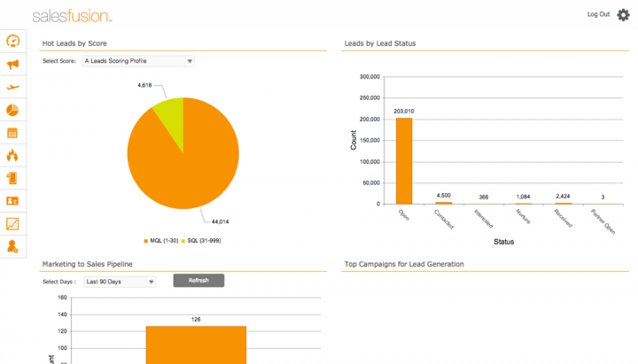Open the user settings person icon
The image size is (638, 364).
click(12, 246)
